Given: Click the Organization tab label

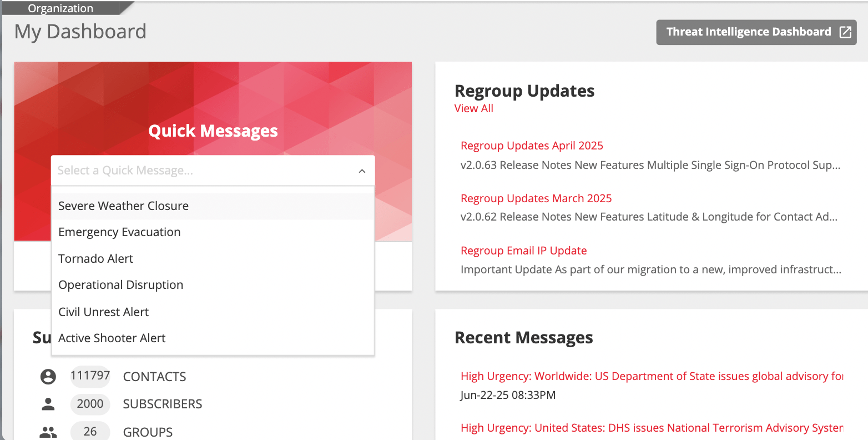Looking at the screenshot, I should pos(60,8).
